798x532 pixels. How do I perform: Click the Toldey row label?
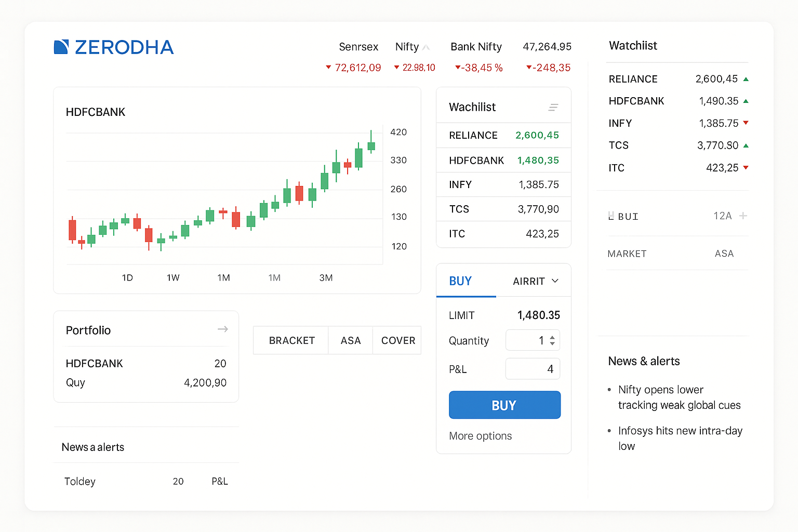click(x=80, y=482)
